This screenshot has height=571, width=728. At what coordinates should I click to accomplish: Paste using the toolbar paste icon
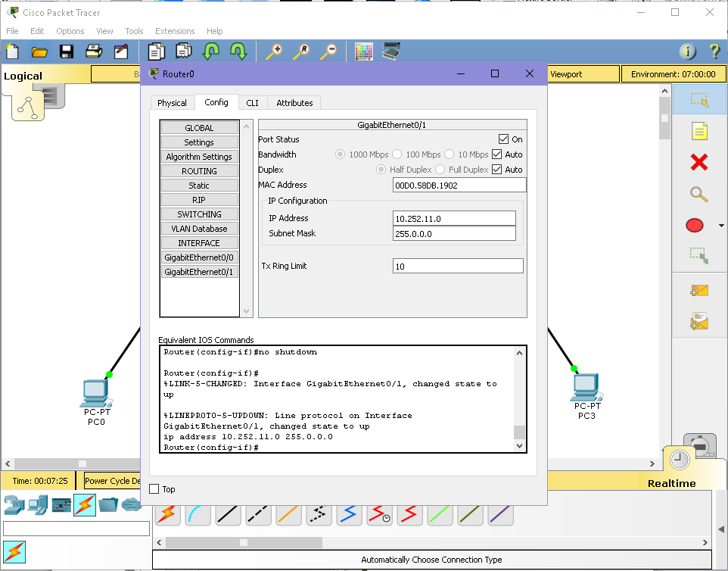tap(184, 51)
